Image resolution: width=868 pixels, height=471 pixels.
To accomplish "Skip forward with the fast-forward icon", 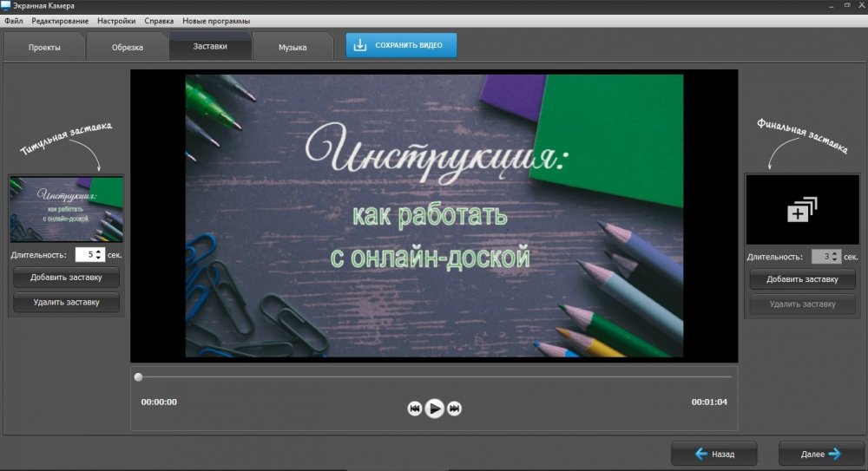I will [454, 409].
